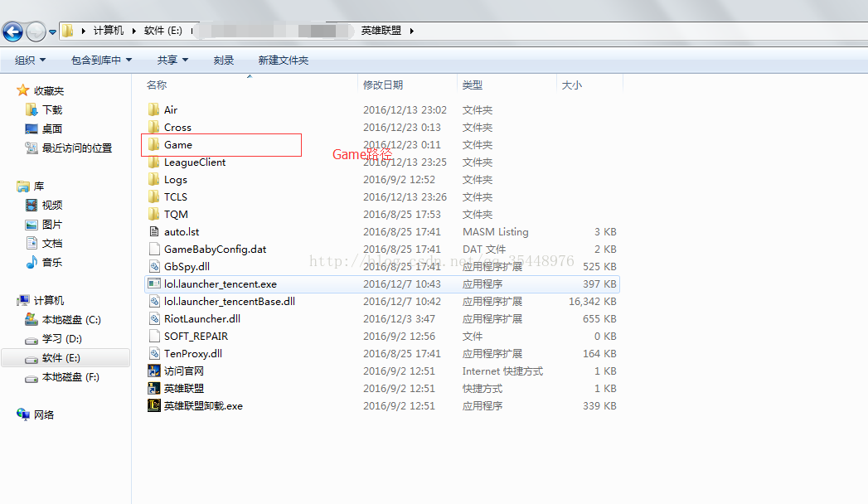Sort by the 名称 column header

click(157, 85)
